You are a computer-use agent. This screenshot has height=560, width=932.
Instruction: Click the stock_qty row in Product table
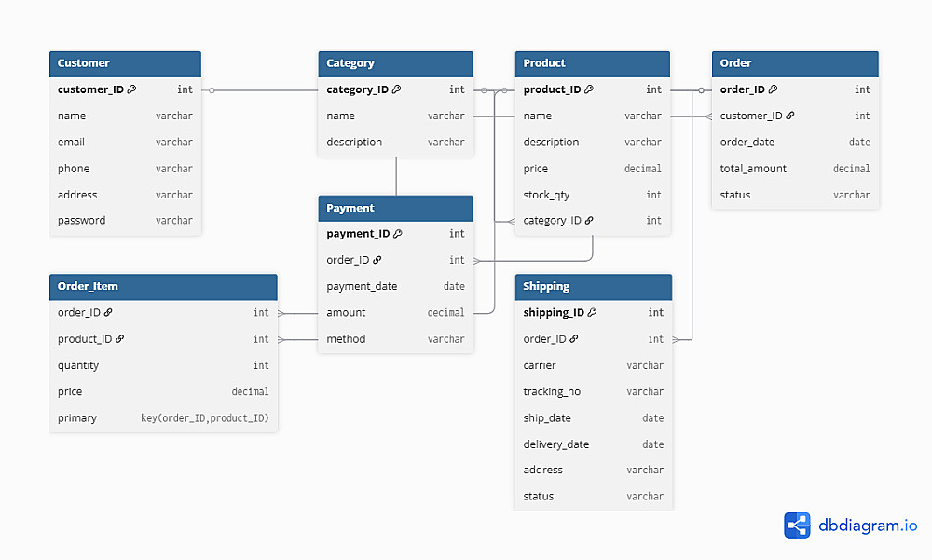click(x=592, y=195)
